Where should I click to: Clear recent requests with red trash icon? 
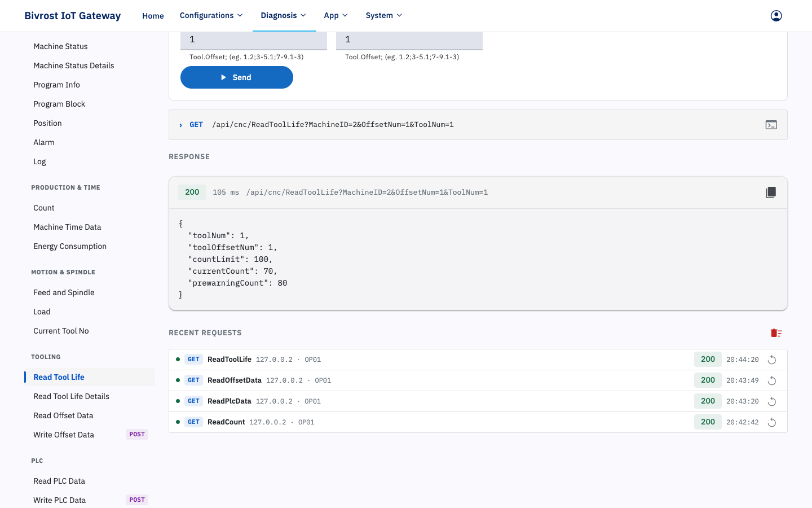click(x=776, y=333)
